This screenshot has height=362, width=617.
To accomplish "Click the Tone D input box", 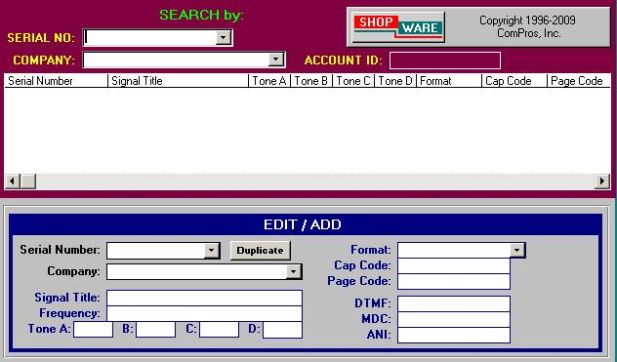I will [283, 330].
